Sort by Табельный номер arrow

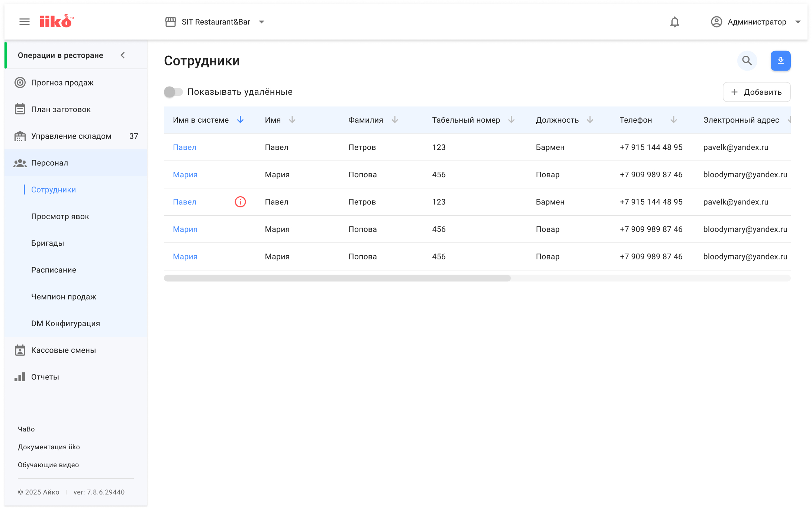point(511,120)
